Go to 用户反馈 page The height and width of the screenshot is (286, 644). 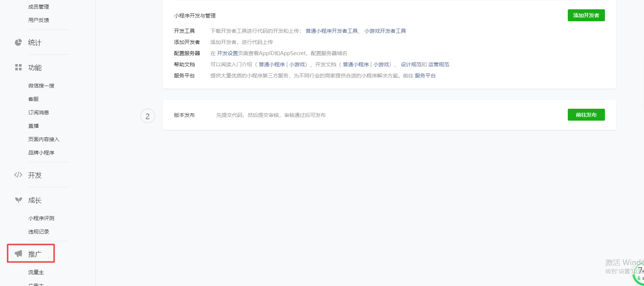pos(39,20)
